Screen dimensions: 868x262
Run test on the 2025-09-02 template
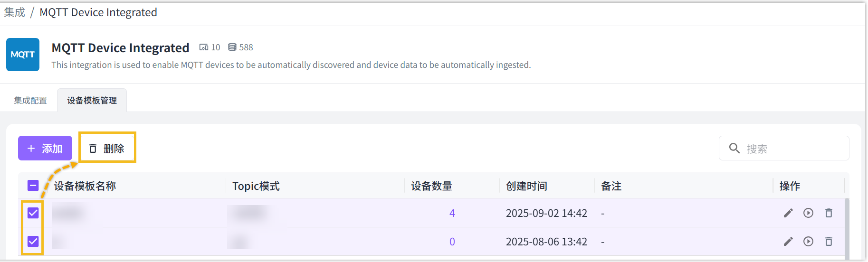808,213
